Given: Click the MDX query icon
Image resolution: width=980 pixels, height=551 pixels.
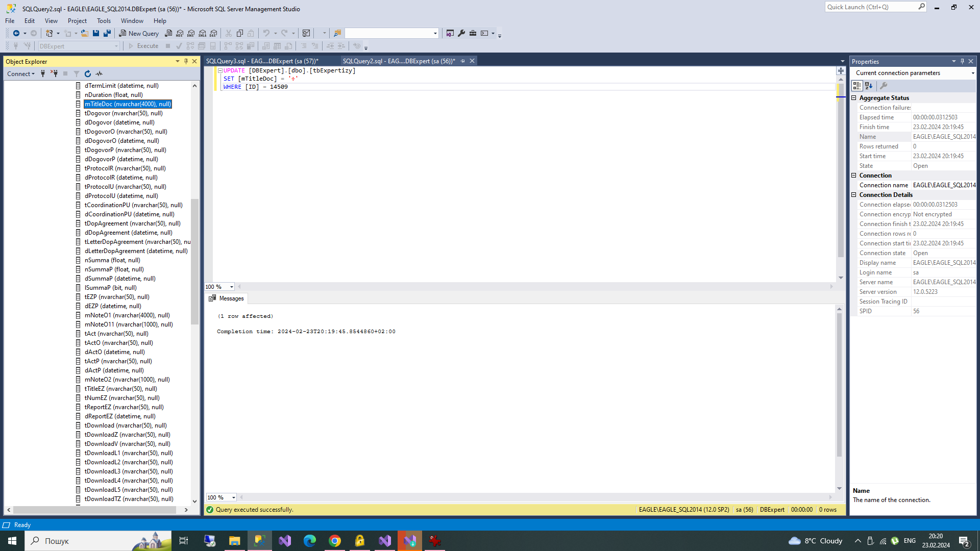Looking at the screenshot, I should click(180, 33).
